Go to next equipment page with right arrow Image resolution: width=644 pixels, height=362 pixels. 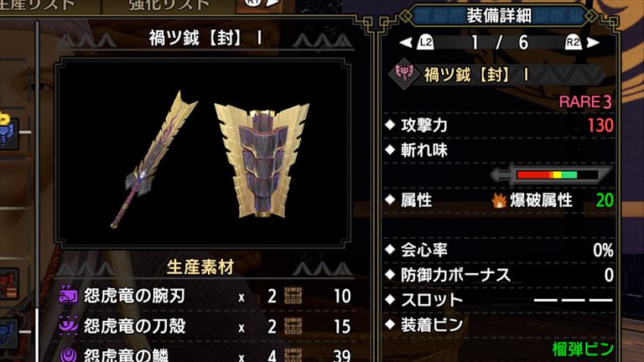tap(593, 42)
